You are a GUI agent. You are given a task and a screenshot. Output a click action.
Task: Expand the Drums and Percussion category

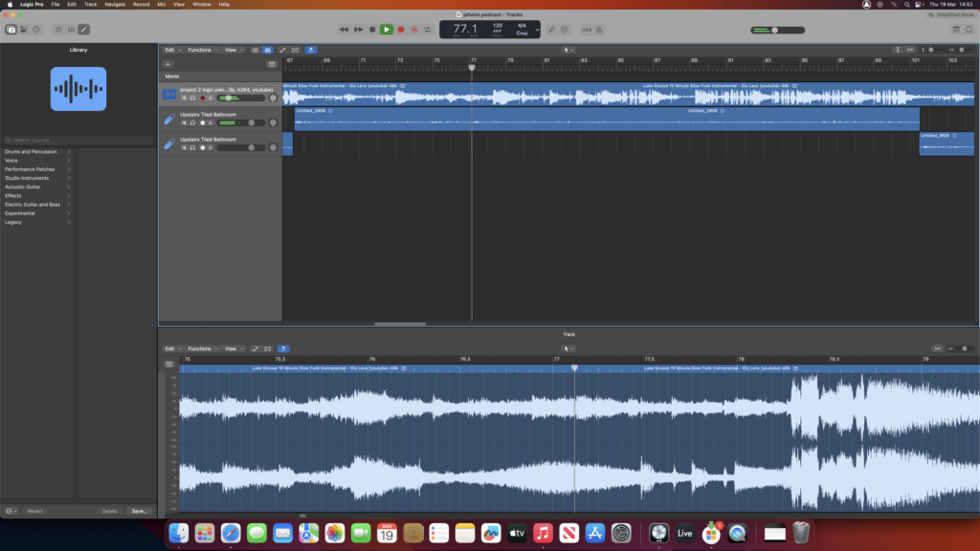[x=35, y=151]
